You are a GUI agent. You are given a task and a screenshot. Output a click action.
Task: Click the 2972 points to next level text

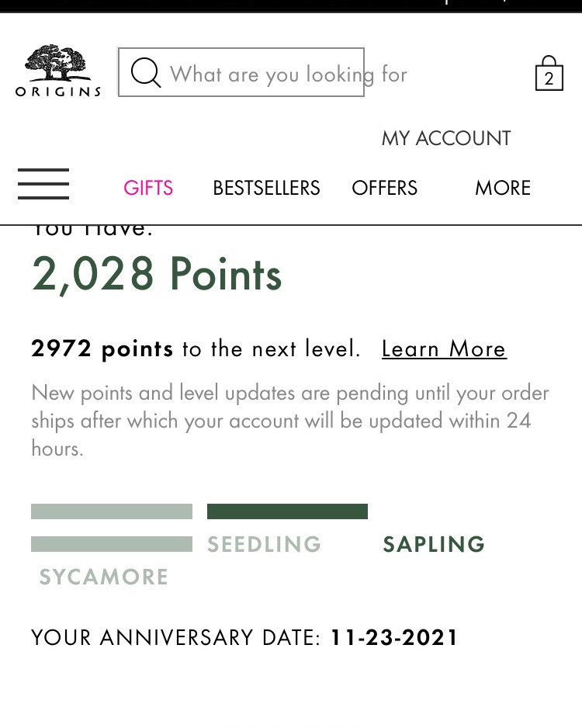(x=196, y=348)
